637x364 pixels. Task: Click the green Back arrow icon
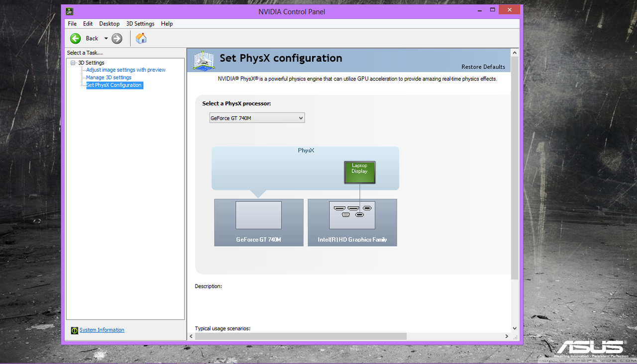(x=76, y=38)
